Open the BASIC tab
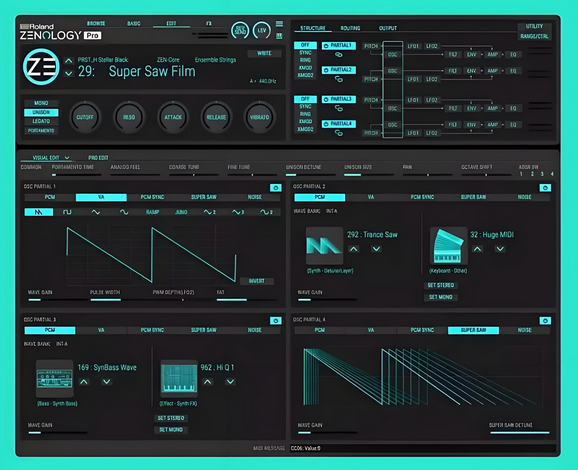The width and height of the screenshot is (578, 470). tap(134, 24)
